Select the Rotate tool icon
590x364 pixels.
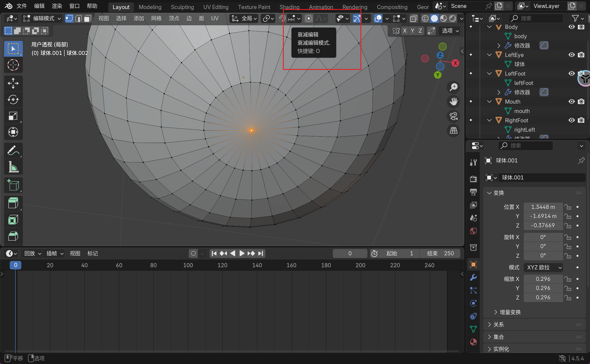pyautogui.click(x=13, y=100)
